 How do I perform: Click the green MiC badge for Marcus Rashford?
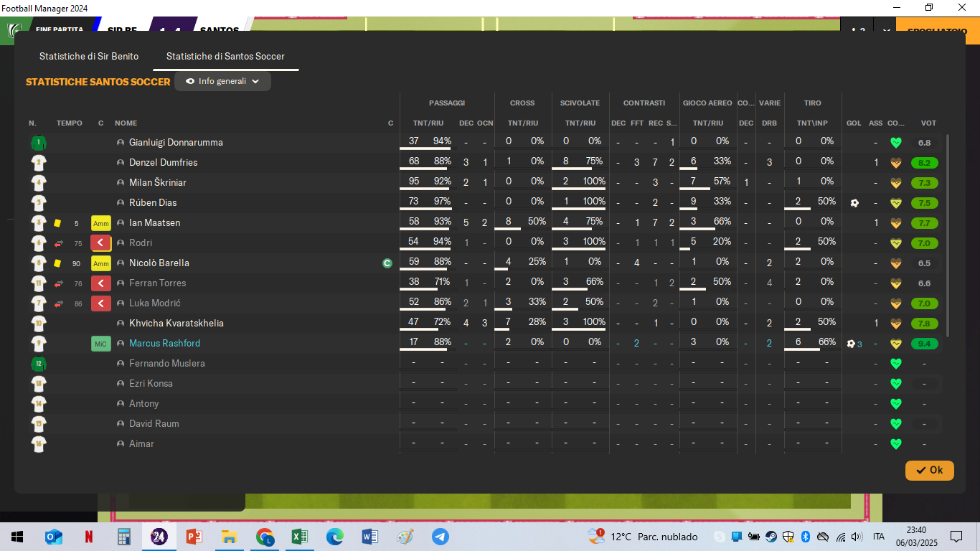[x=101, y=344]
